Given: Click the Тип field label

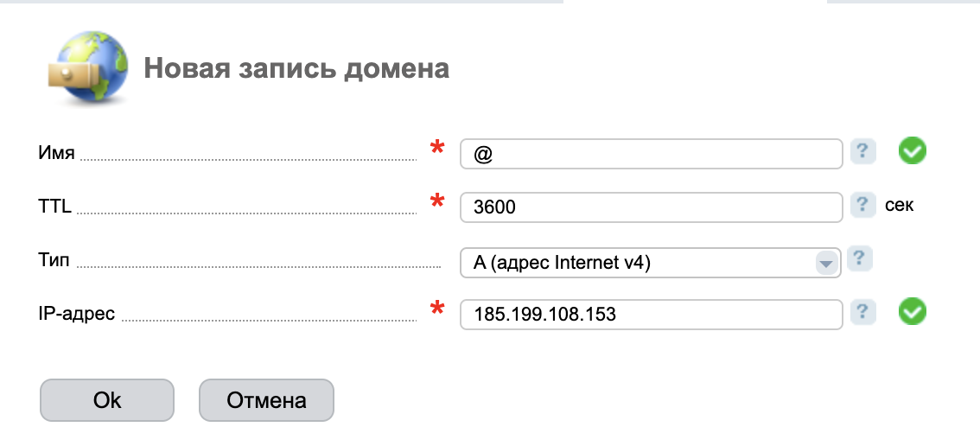Looking at the screenshot, I should 54,260.
